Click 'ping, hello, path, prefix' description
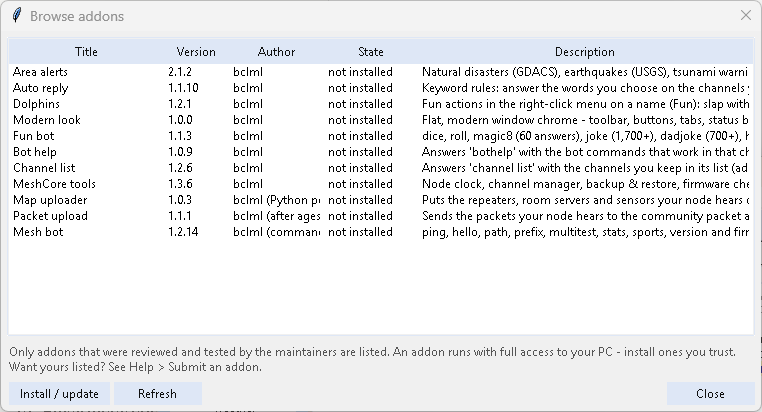This screenshot has height=412, width=762. [x=585, y=232]
